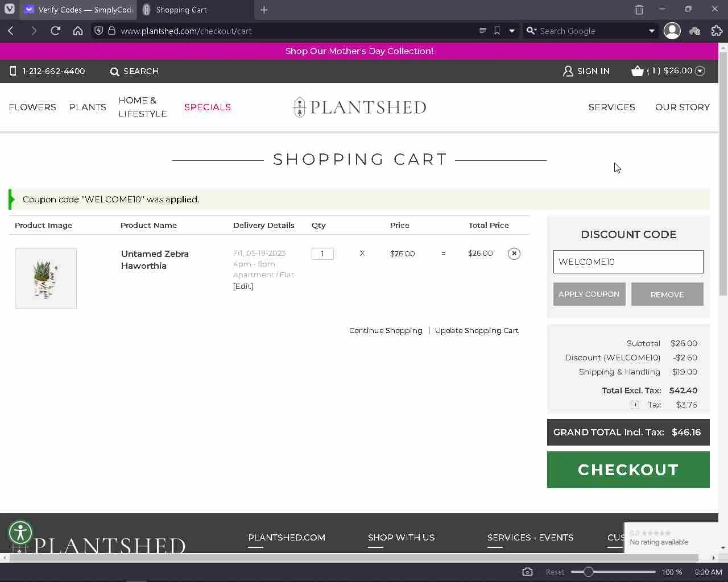Click SIGN IN

coord(586,71)
